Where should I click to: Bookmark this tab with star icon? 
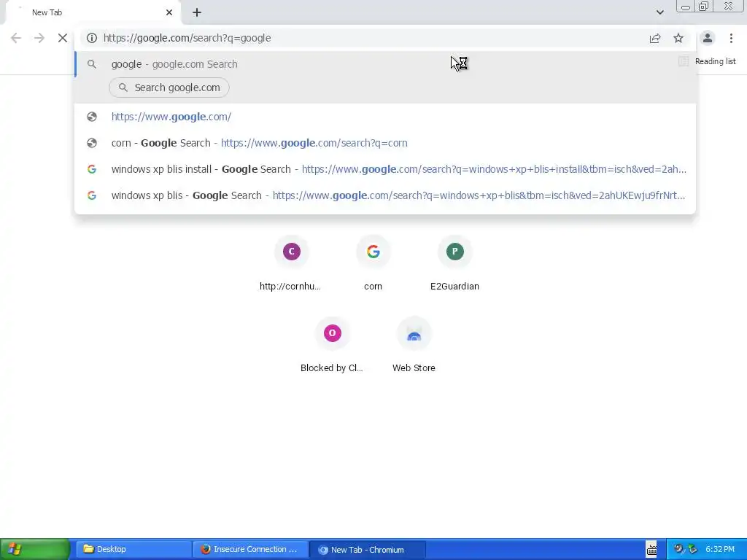pyautogui.click(x=678, y=38)
